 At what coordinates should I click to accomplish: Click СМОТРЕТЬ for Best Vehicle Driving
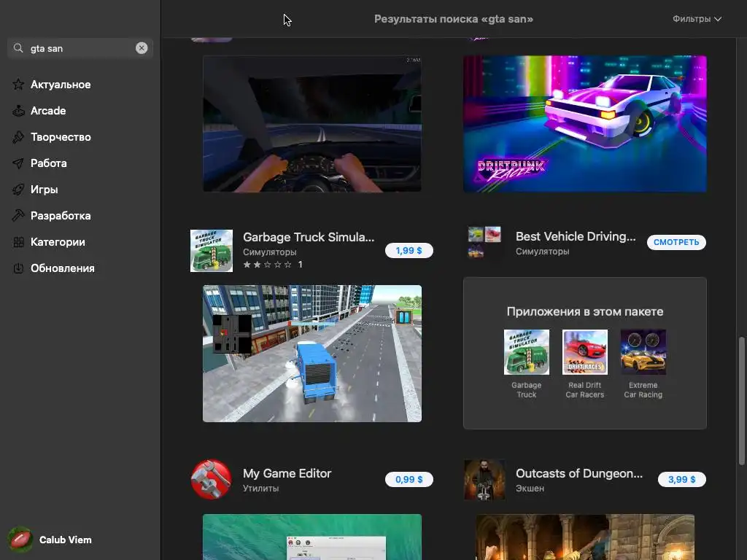click(x=676, y=242)
